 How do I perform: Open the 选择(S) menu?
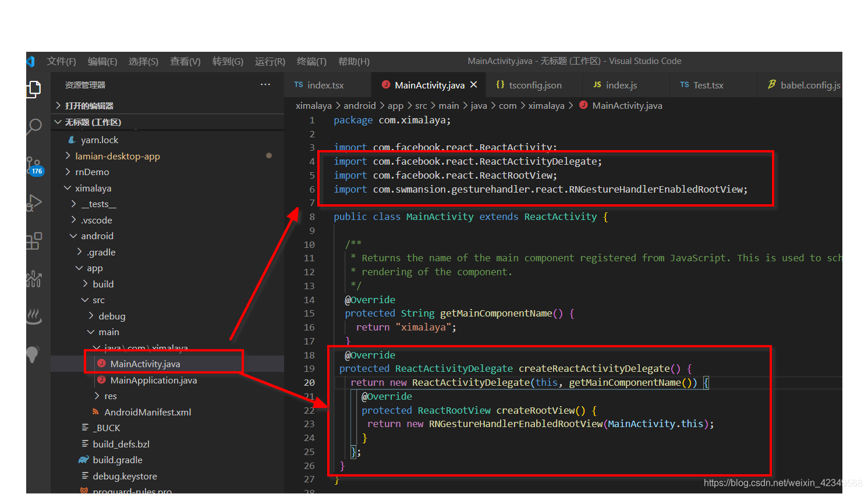click(143, 61)
